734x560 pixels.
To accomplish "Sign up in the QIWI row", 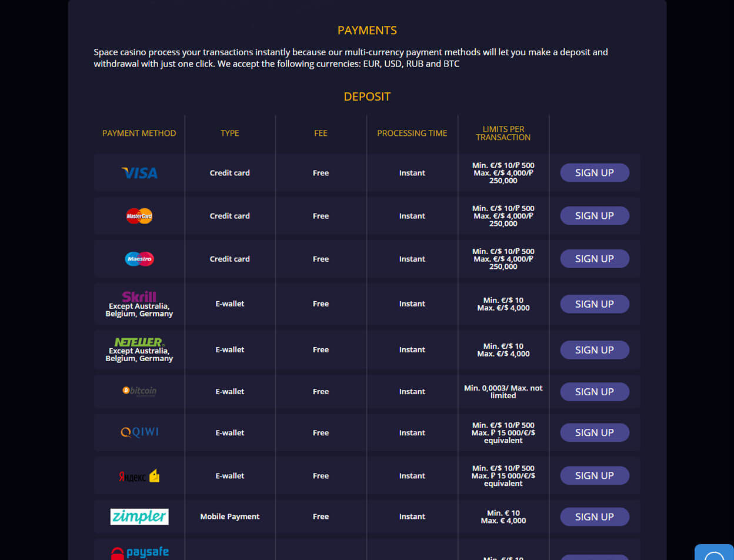I will 595,432.
